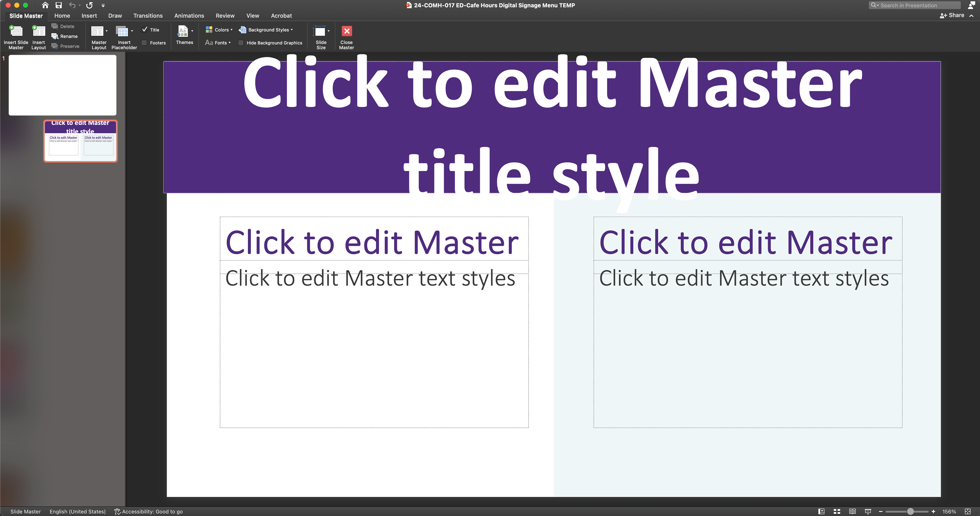
Task: Open the Draw tab
Action: (115, 16)
